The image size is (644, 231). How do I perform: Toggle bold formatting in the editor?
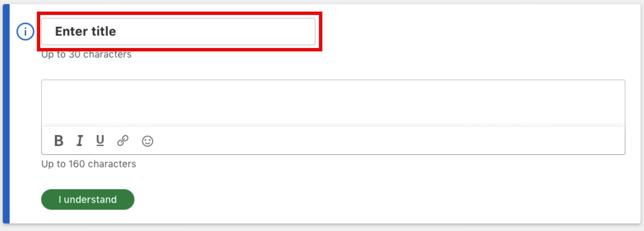pyautogui.click(x=59, y=141)
